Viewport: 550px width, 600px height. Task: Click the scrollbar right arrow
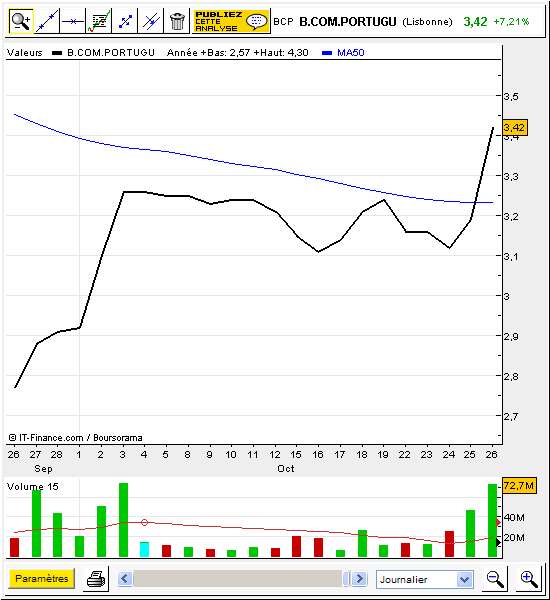pos(359,579)
